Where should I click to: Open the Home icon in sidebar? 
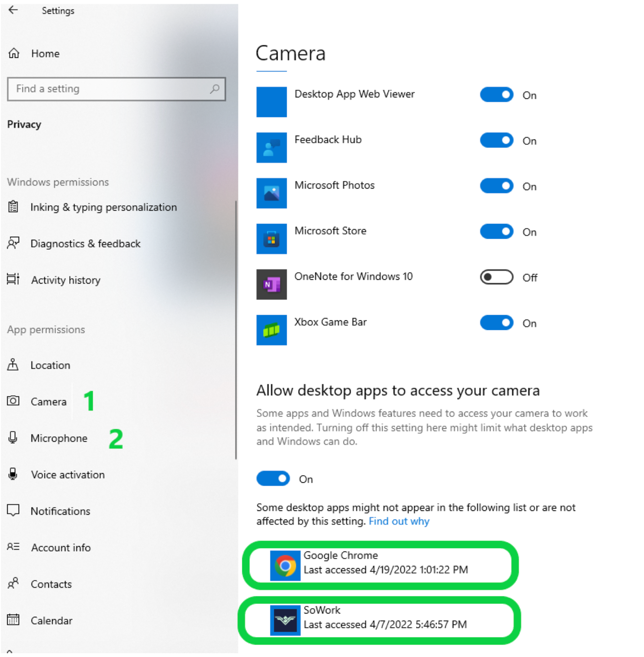(x=14, y=53)
